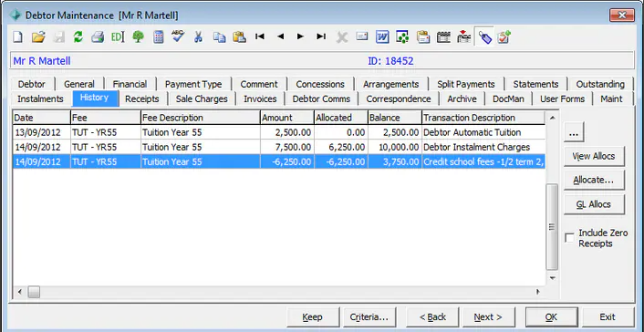
Task: Click the green ED edit icon
Action: pos(118,37)
